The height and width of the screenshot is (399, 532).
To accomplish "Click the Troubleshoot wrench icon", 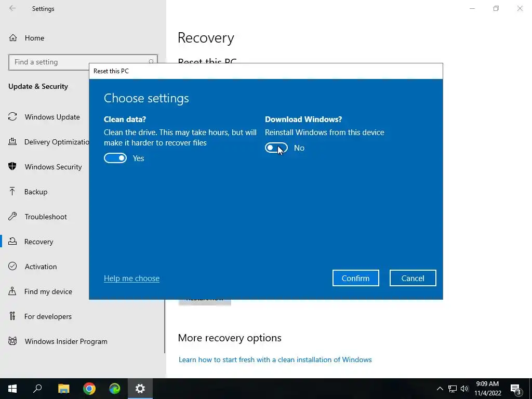I will (x=12, y=216).
